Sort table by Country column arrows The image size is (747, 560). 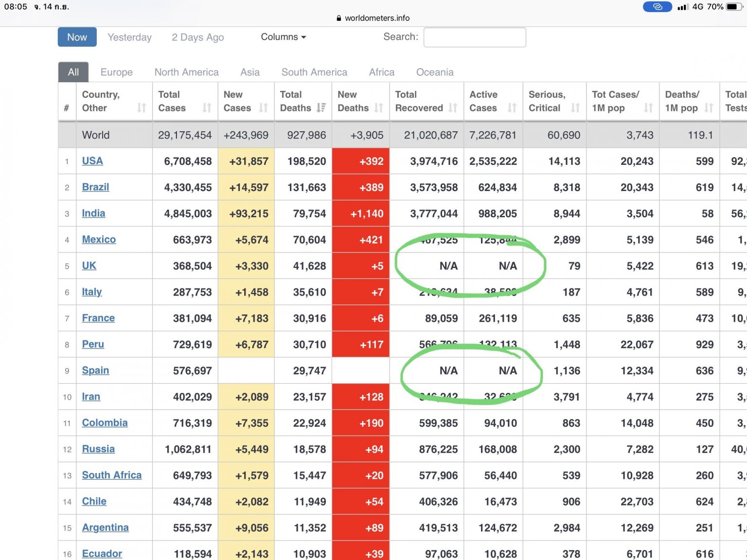click(142, 108)
